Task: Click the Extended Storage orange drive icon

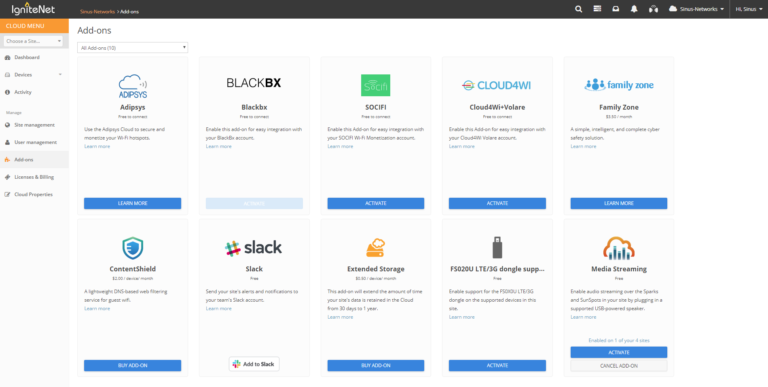Action: [x=376, y=248]
